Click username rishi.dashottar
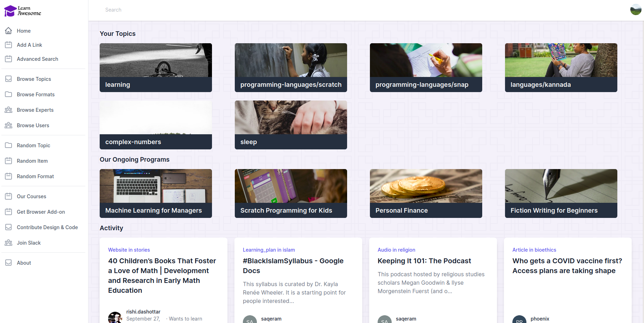 coord(143,312)
